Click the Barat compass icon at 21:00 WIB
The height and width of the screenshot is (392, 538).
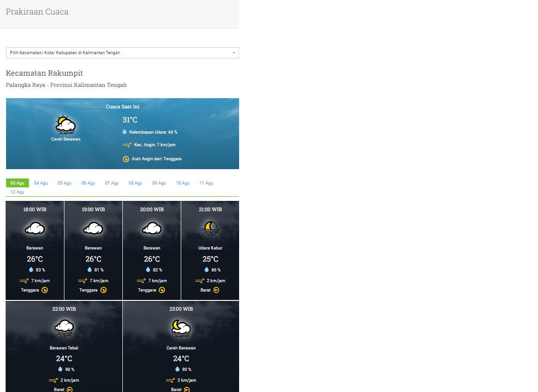[216, 290]
